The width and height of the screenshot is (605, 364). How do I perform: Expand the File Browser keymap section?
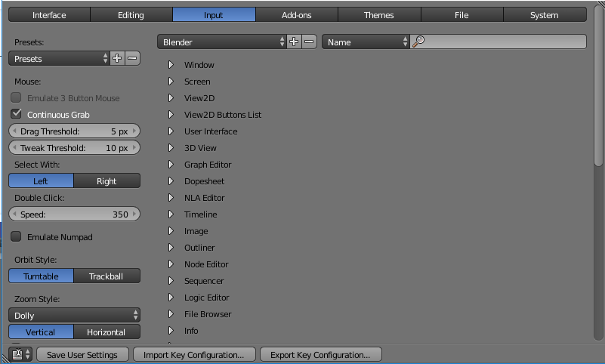click(171, 314)
